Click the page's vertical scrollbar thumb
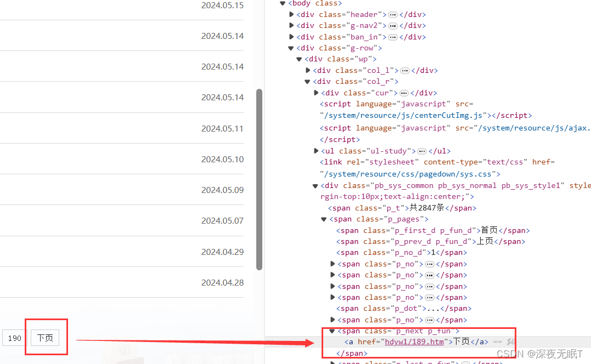 pyautogui.click(x=259, y=180)
